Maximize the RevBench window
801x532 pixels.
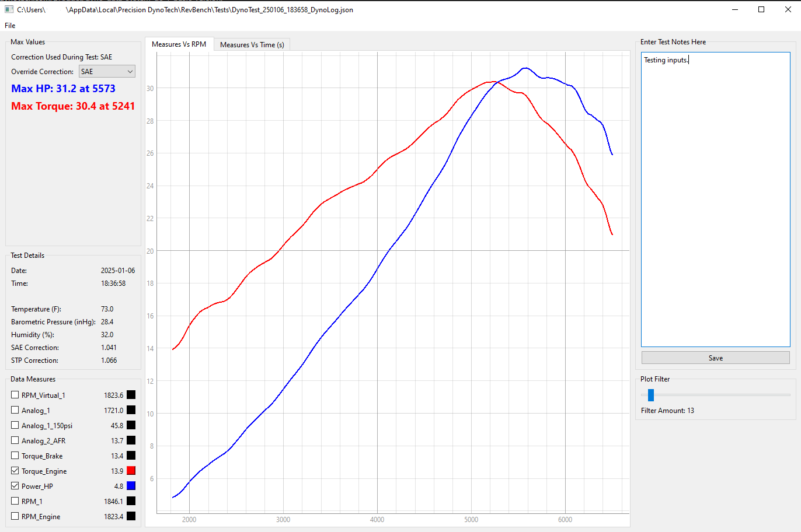(761, 9)
